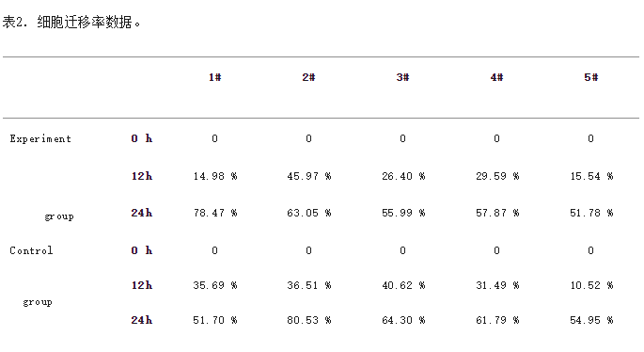Select cell value 61.79 %
The width and height of the screenshot is (644, 352).
[497, 320]
